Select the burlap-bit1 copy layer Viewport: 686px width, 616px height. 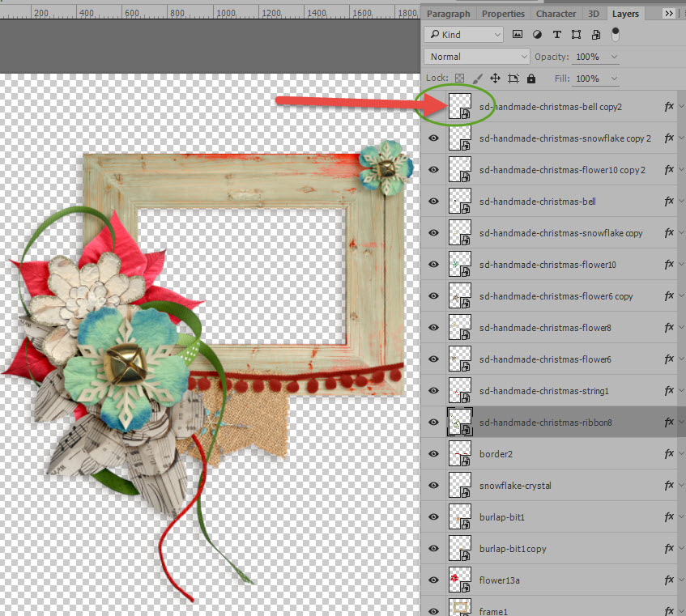pyautogui.click(x=553, y=548)
